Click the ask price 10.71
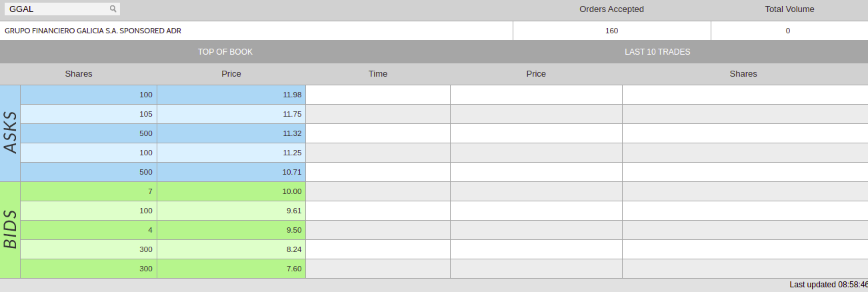This screenshot has height=292, width=868. pos(292,172)
